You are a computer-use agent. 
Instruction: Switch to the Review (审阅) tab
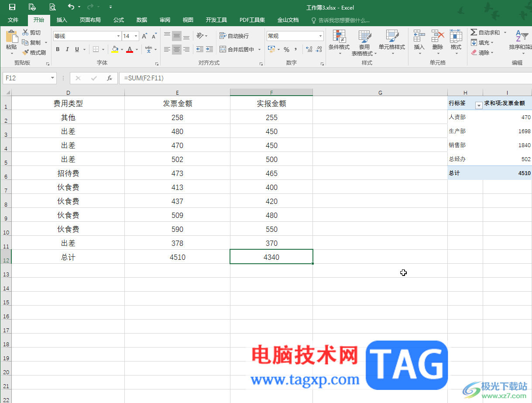click(165, 20)
